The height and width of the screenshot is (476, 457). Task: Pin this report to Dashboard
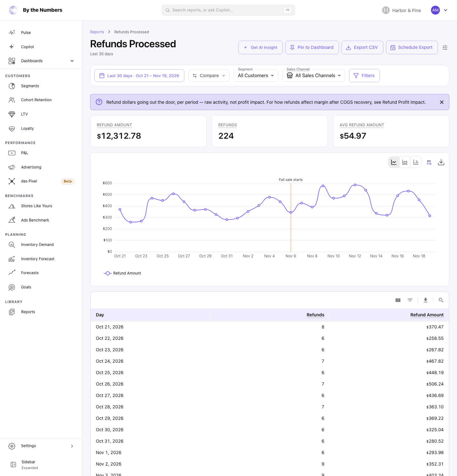pyautogui.click(x=312, y=48)
